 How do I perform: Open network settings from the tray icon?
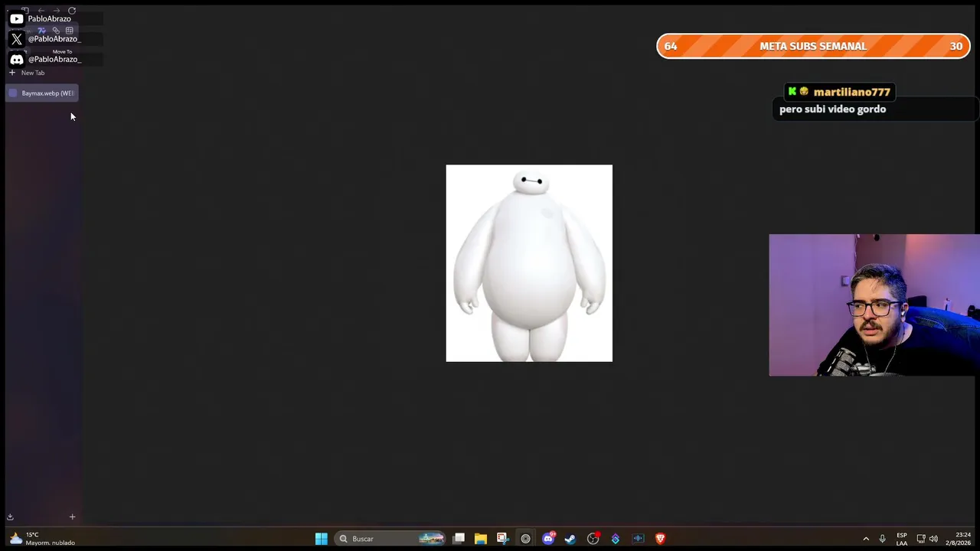[x=921, y=539]
